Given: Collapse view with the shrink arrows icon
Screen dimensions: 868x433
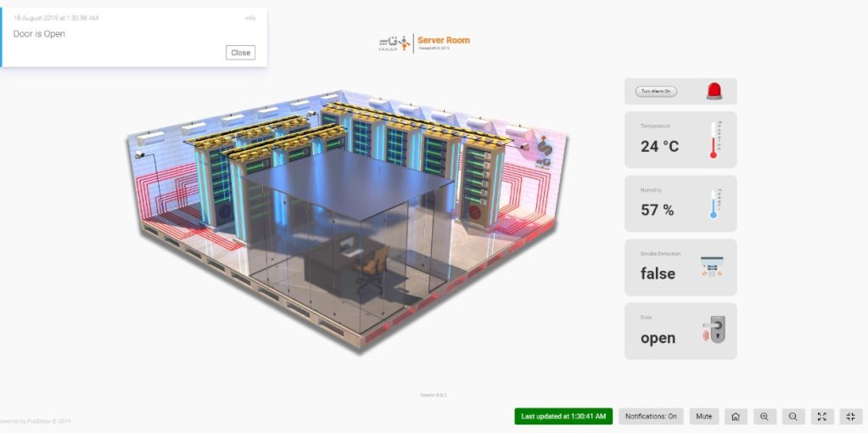Looking at the screenshot, I should pos(850,416).
